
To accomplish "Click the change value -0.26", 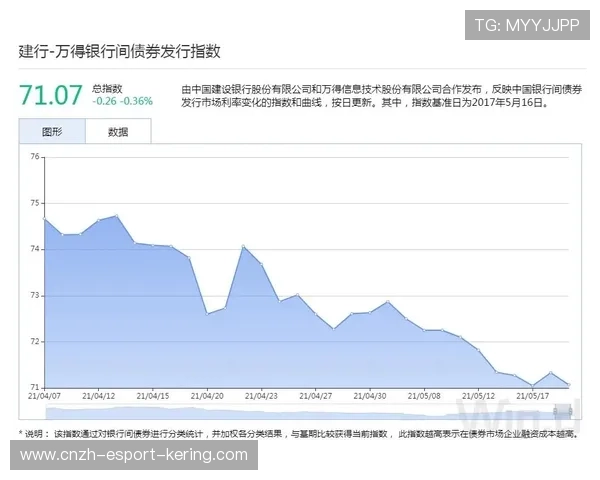I will [104, 101].
